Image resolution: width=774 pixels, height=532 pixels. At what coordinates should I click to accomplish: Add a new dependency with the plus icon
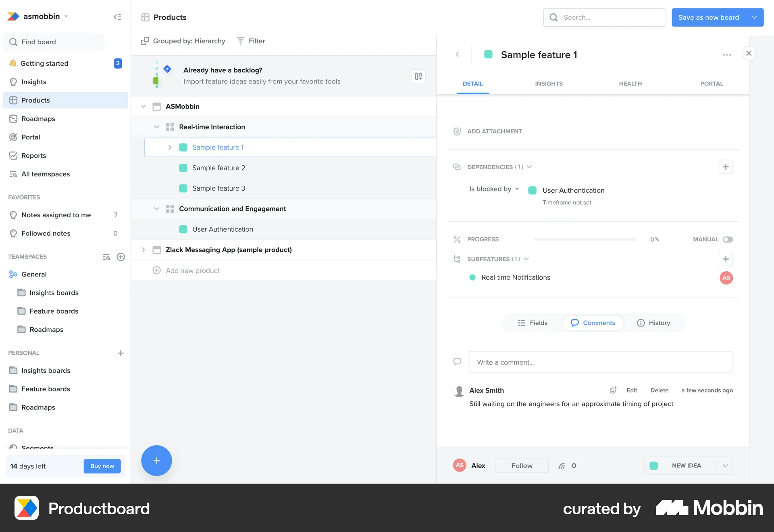(726, 166)
